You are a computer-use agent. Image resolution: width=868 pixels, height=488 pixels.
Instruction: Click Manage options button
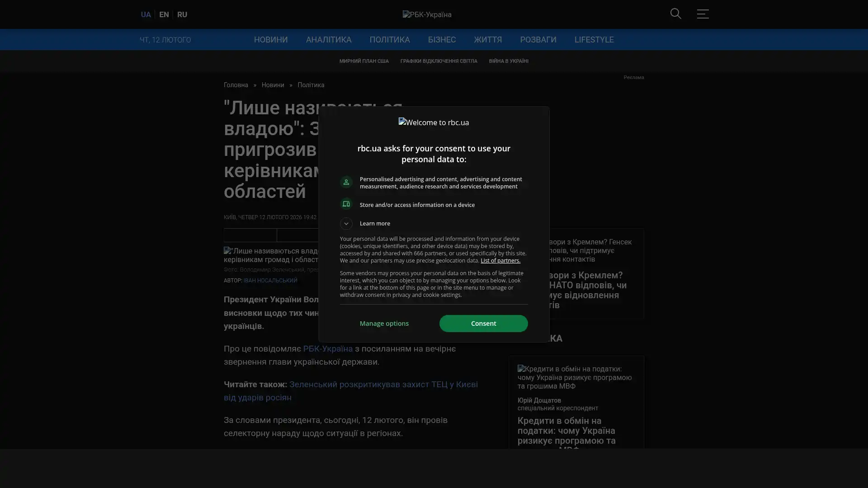point(384,324)
